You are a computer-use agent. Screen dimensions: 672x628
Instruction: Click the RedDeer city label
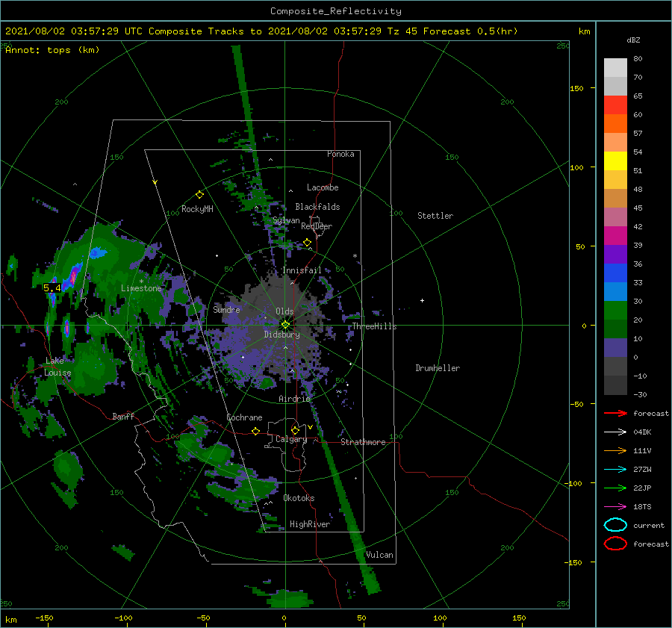click(317, 226)
